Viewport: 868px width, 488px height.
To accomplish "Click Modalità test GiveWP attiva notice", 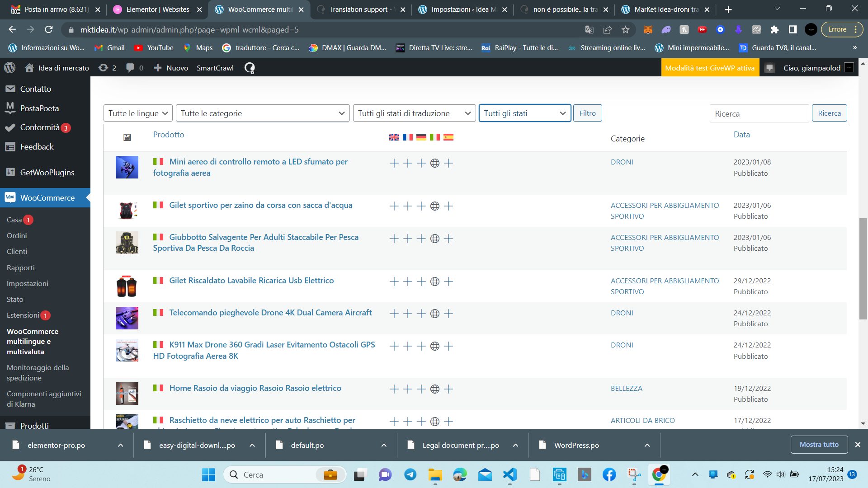I will 710,68.
